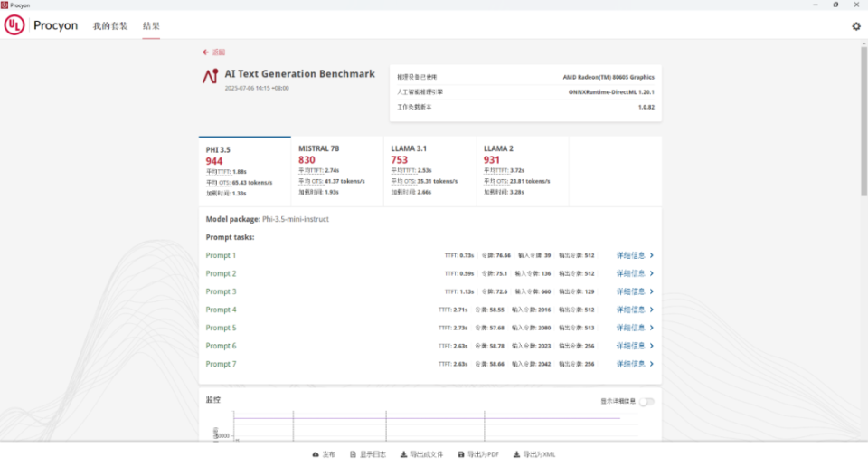Click the export as file download icon
The height and width of the screenshot is (467, 868).
tap(403, 454)
